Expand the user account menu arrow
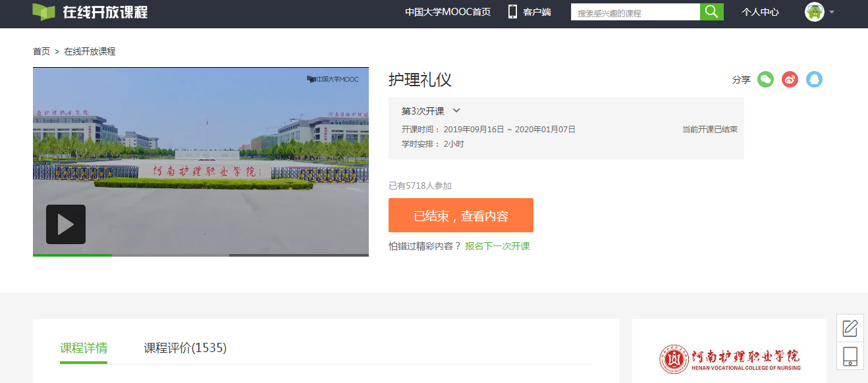Screen dimensions: 868x383 (832, 13)
